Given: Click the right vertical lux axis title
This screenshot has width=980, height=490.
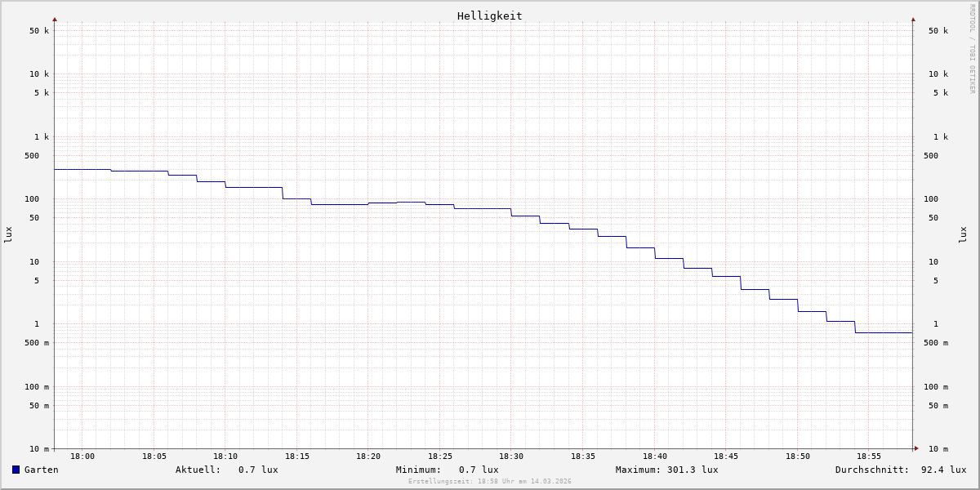Looking at the screenshot, I should pyautogui.click(x=963, y=235).
